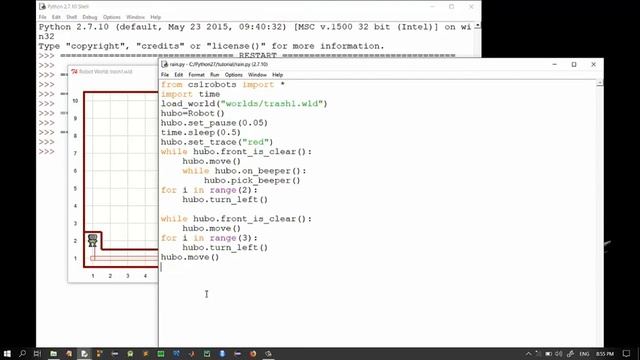Open the Edit menu in the Python Shell window
Viewport: 640px width, 360px height.
point(56,17)
